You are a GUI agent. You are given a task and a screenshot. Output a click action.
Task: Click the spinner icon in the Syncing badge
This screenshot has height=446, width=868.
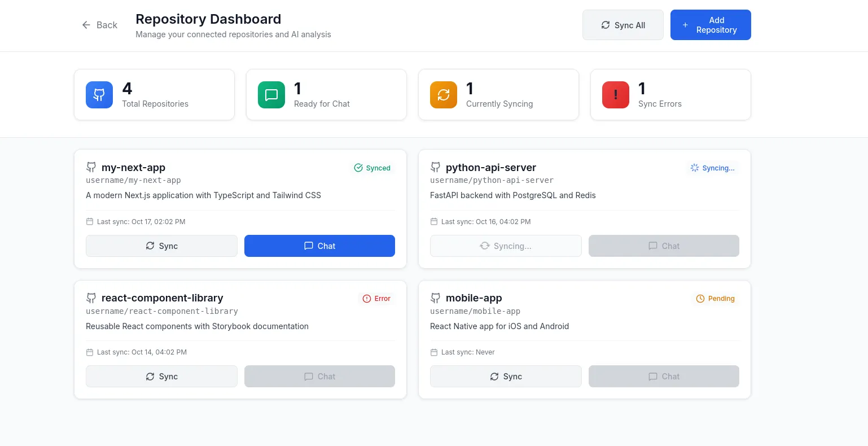point(695,168)
